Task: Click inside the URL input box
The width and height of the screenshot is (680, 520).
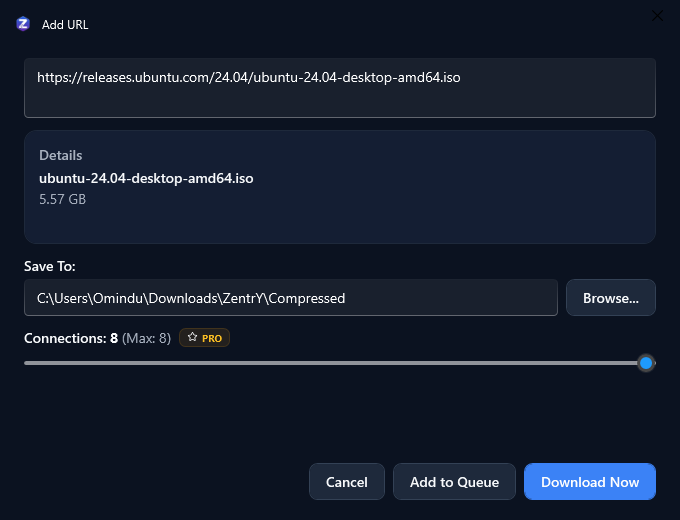Action: pyautogui.click(x=340, y=88)
